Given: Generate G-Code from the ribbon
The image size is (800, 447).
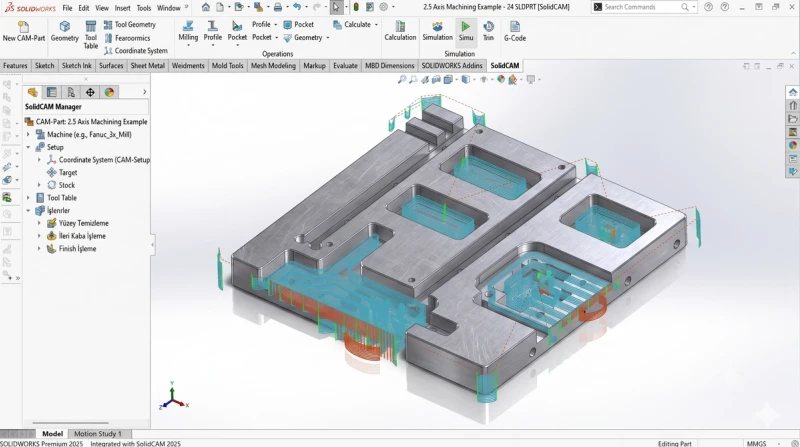Looking at the screenshot, I should pyautogui.click(x=515, y=31).
